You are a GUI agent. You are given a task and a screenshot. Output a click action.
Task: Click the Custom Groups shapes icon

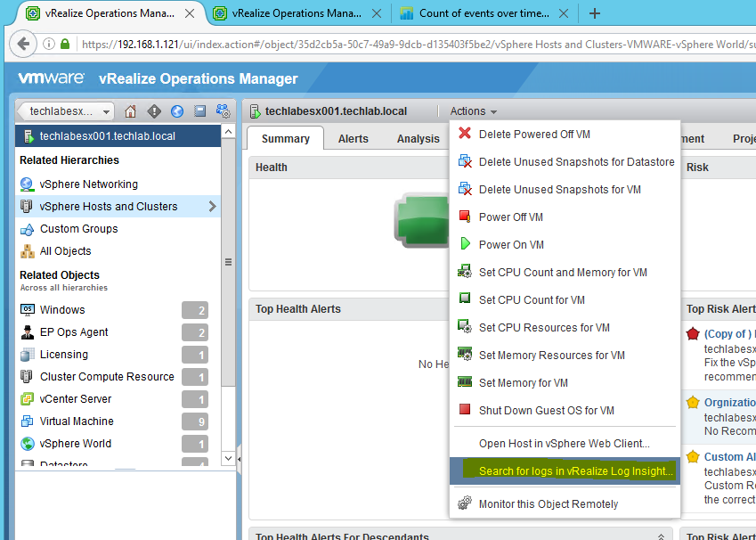tap(27, 229)
